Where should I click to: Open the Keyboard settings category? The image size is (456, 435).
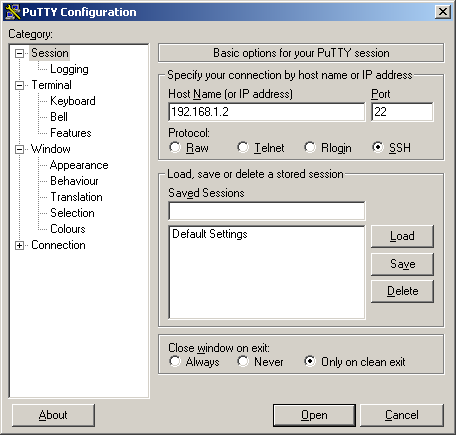pos(73,101)
